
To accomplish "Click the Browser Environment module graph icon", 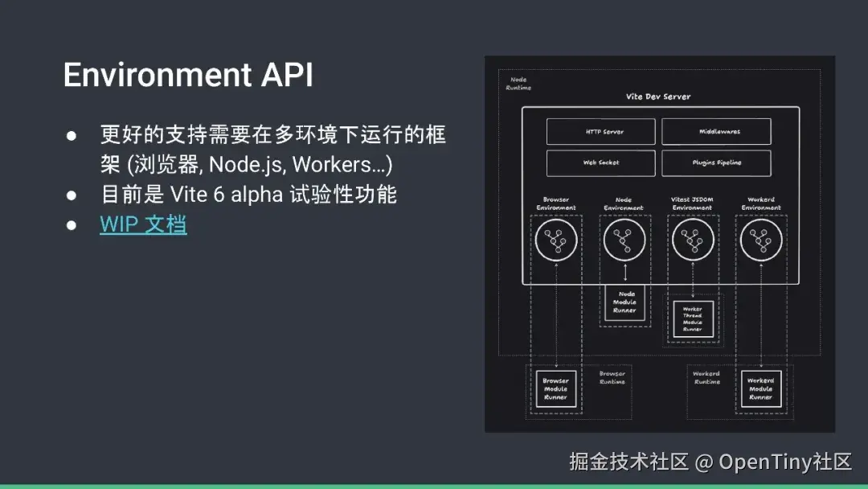I will pos(556,240).
